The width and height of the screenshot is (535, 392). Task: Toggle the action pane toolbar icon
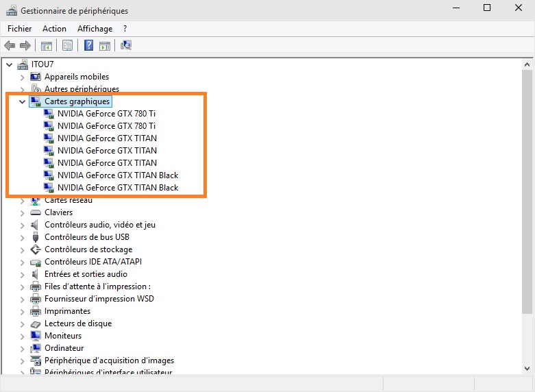point(105,45)
